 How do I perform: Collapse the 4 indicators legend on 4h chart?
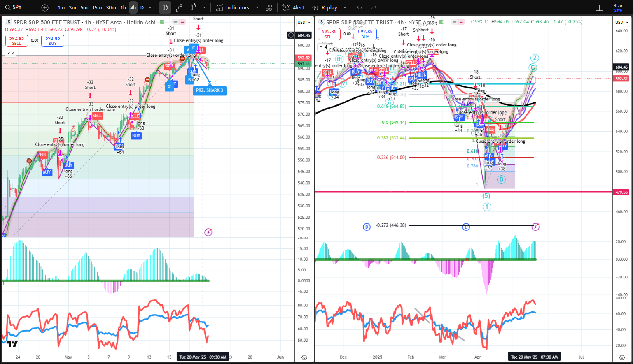click(323, 46)
